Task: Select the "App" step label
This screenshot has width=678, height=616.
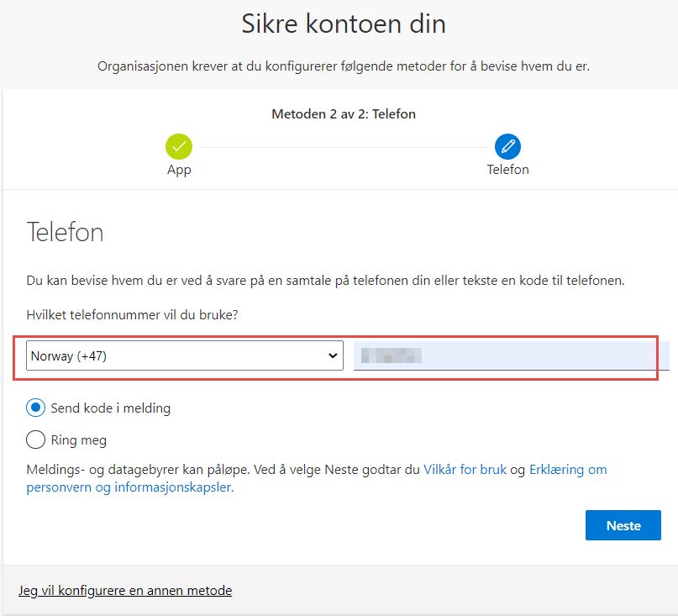Action: click(179, 170)
